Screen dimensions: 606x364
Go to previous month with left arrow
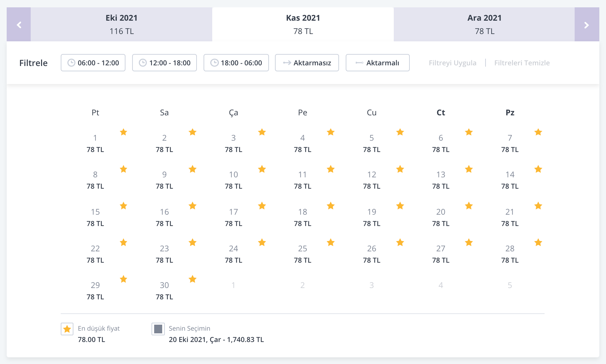[x=19, y=24]
